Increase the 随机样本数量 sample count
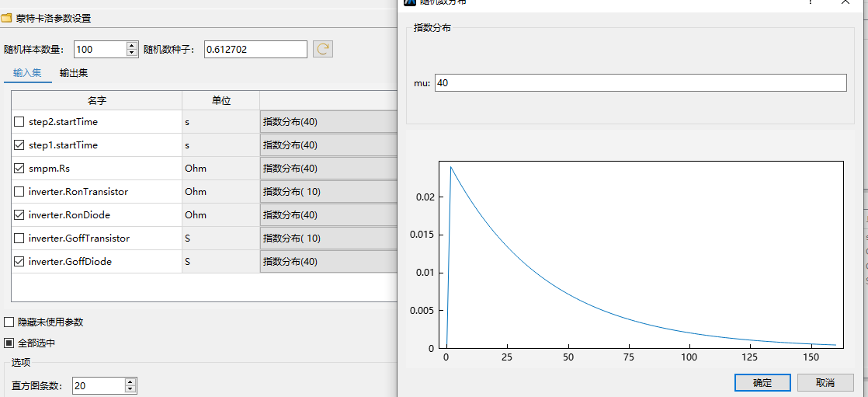868x397 pixels. point(132,45)
